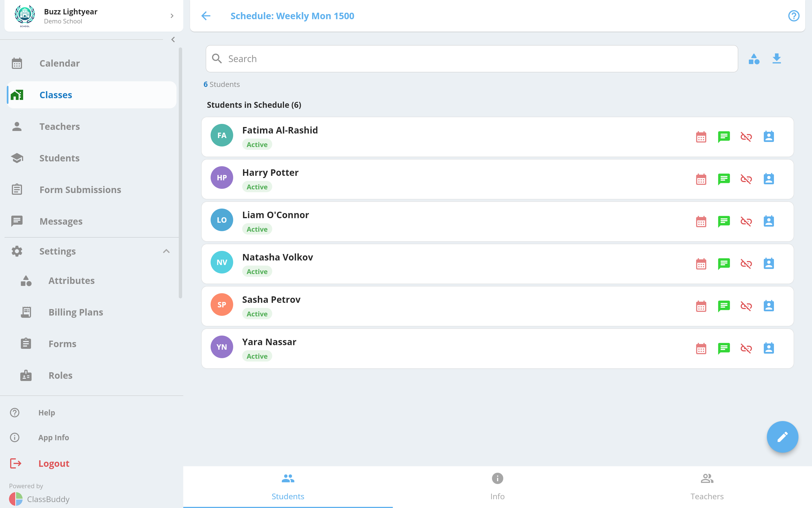Go back with the arrow button
Image resolution: width=812 pixels, height=508 pixels.
pos(206,16)
